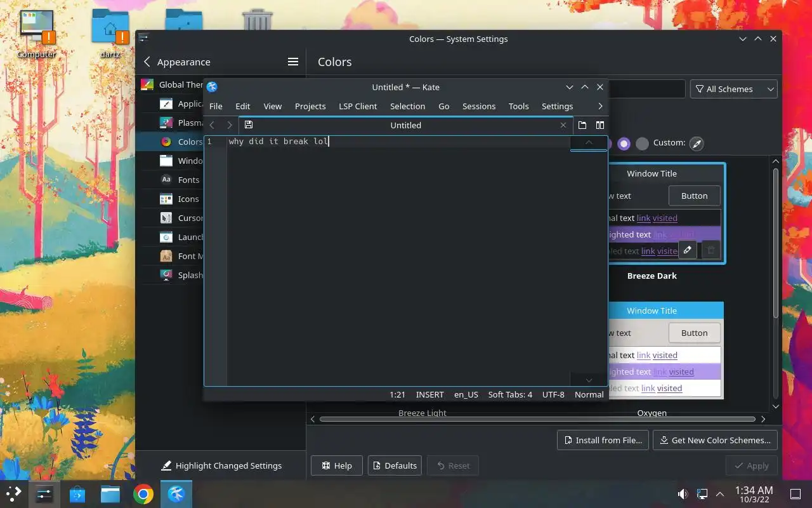This screenshot has width=812, height=508.
Task: Open the Sessions menu in Kate
Action: pos(479,106)
